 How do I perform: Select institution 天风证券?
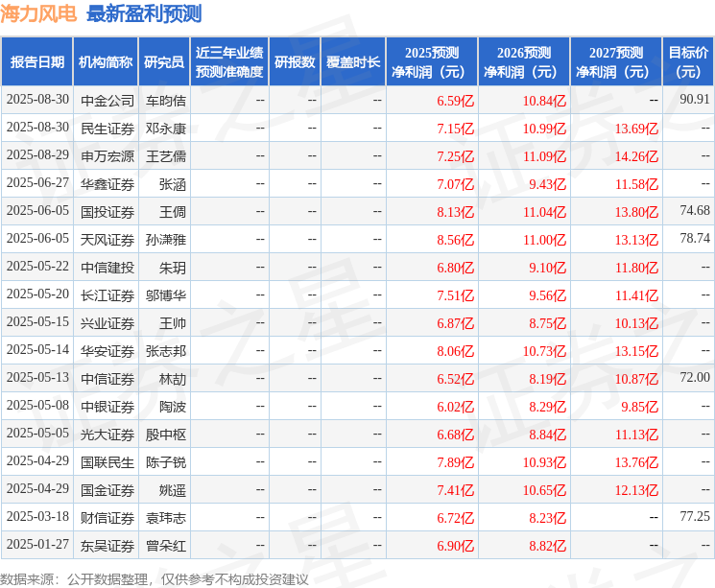pos(107,240)
